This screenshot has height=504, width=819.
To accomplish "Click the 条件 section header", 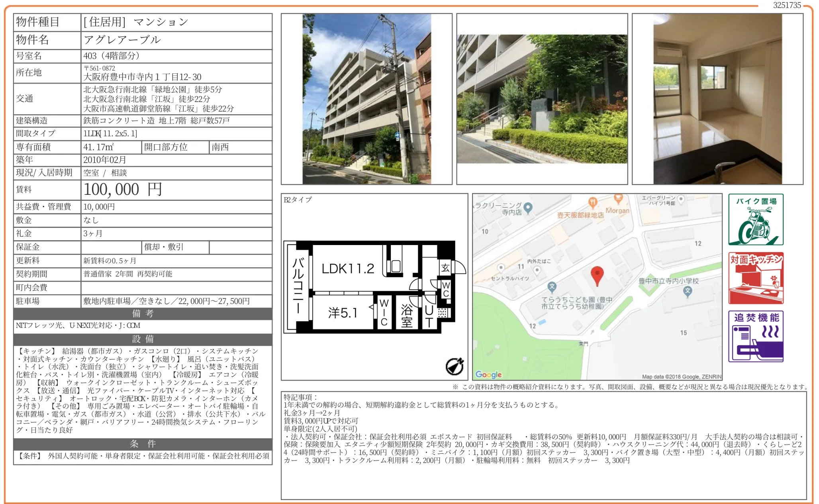I will click(x=143, y=444).
